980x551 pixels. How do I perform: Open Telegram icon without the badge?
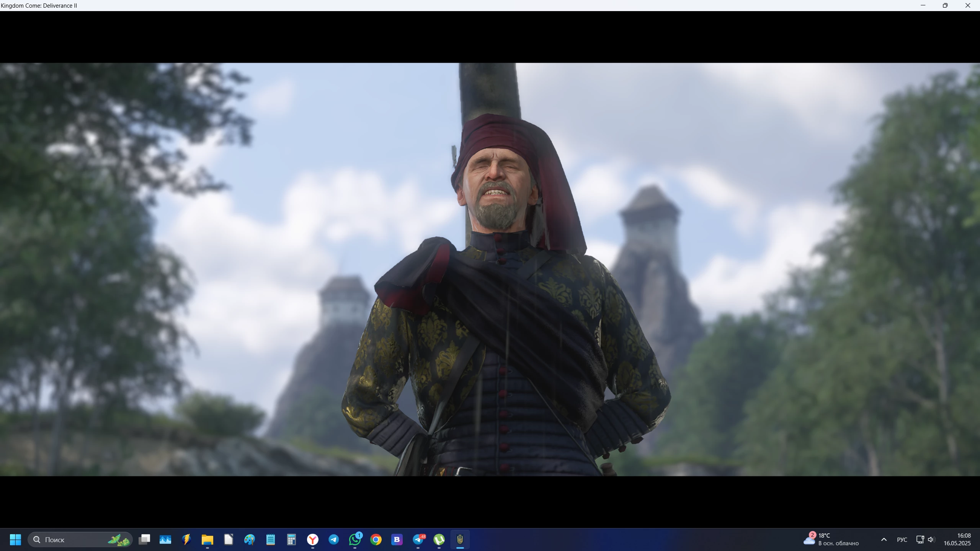point(334,540)
